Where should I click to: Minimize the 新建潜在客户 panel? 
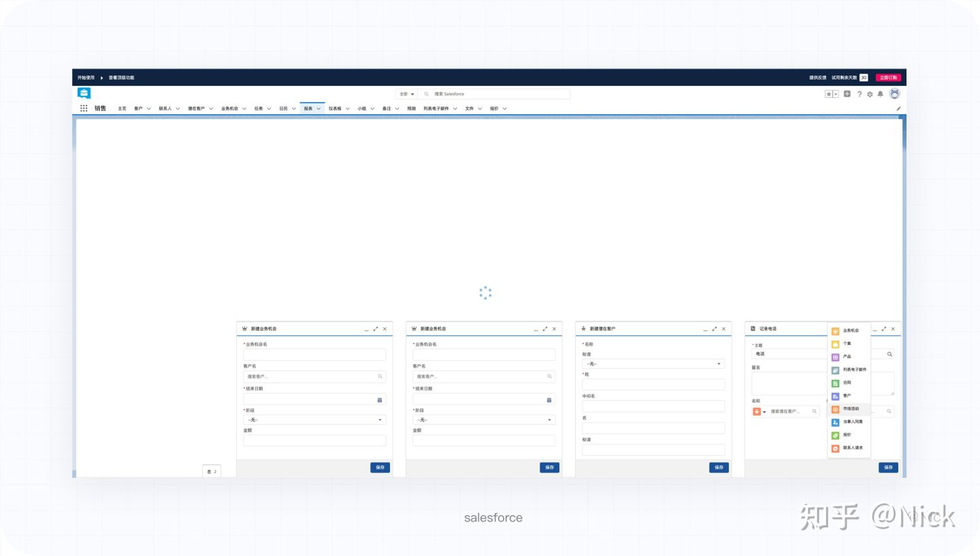tap(706, 329)
